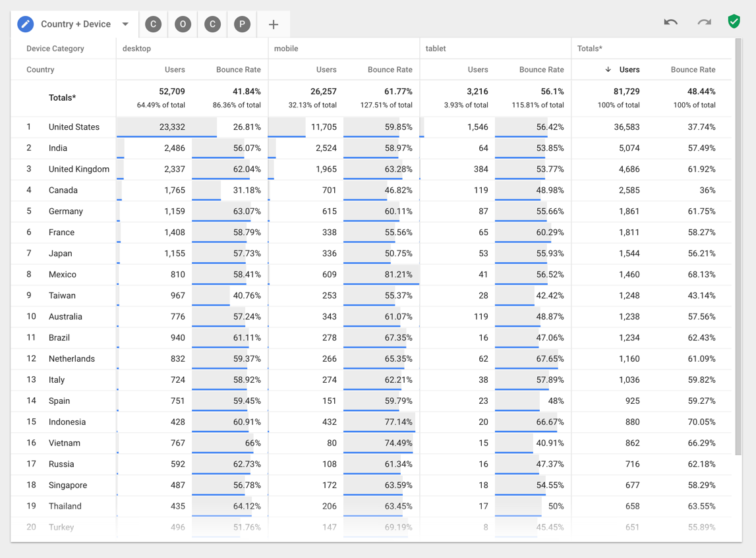756x558 pixels.
Task: Open the Country + Device tab dropdown arrow
Action: pos(125,24)
